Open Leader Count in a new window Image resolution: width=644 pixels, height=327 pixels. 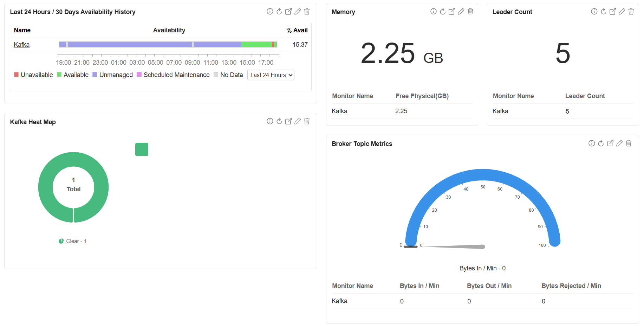[x=612, y=11]
